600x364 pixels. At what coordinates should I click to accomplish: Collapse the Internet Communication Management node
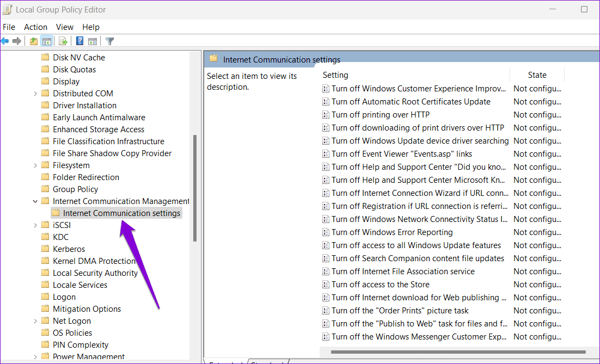pyautogui.click(x=35, y=201)
